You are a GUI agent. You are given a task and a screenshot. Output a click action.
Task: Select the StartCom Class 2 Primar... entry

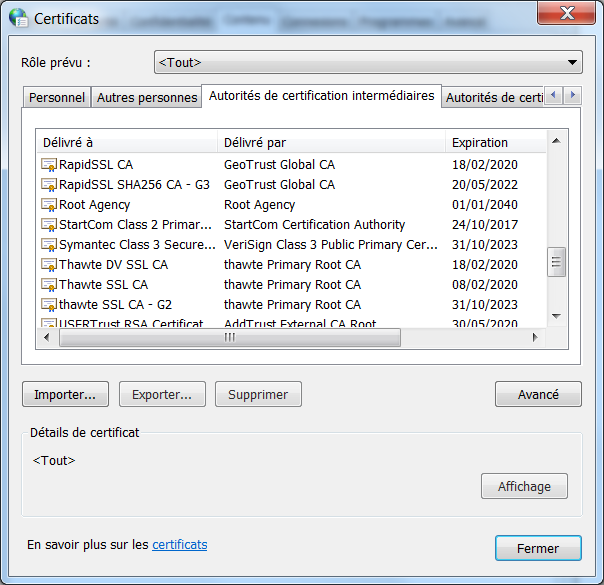click(x=135, y=225)
